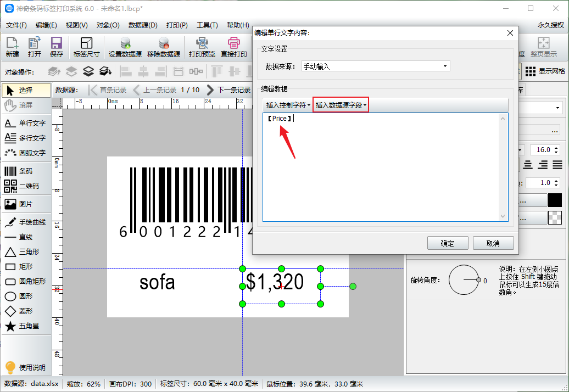The width and height of the screenshot is (569, 392).
Task: Open 打印预览 print preview
Action: coord(202,47)
